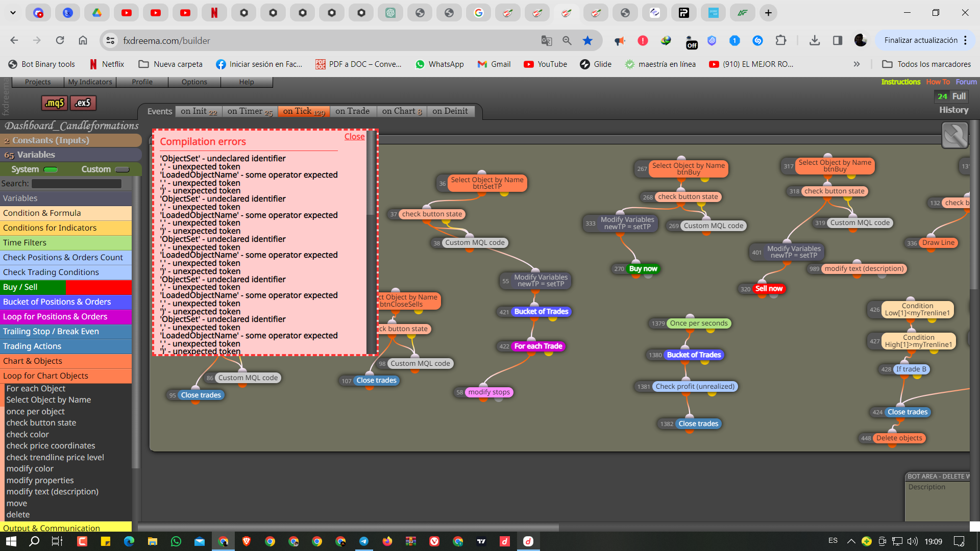Expand the Constants (Inputs) panel
The image size is (980, 551).
(71, 140)
